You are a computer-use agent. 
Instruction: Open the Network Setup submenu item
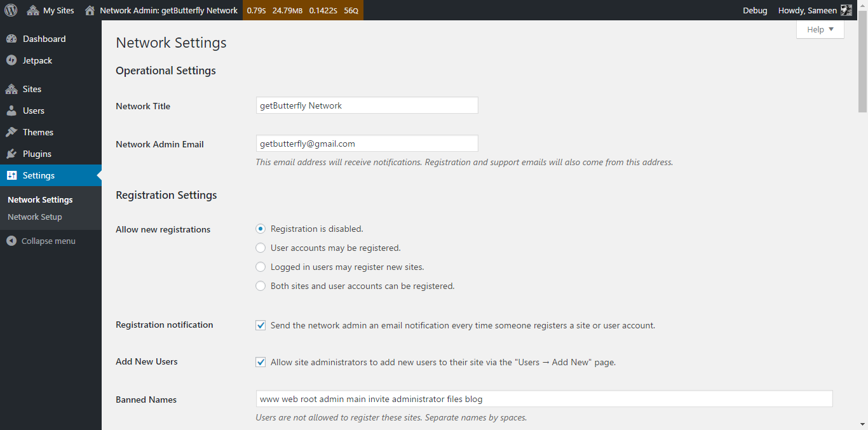[35, 217]
